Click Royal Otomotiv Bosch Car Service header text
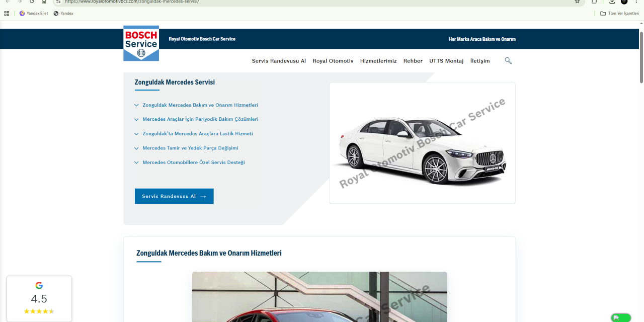Screen dimensions: 644x322 [202, 39]
